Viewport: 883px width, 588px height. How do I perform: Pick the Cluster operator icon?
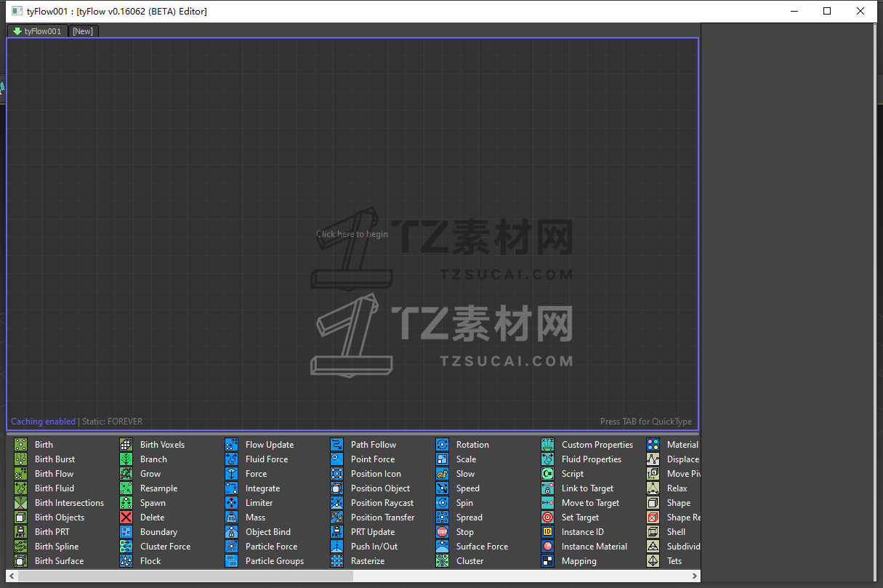tap(442, 560)
